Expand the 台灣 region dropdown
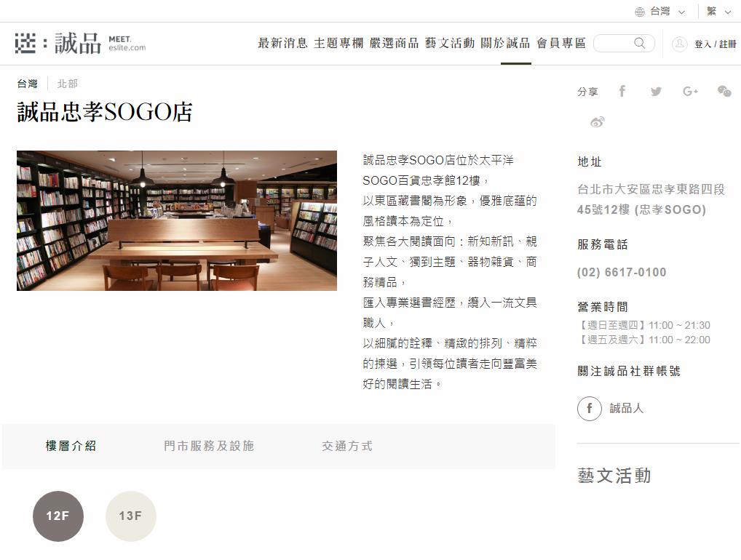The width and height of the screenshot is (741, 560). click(661, 12)
